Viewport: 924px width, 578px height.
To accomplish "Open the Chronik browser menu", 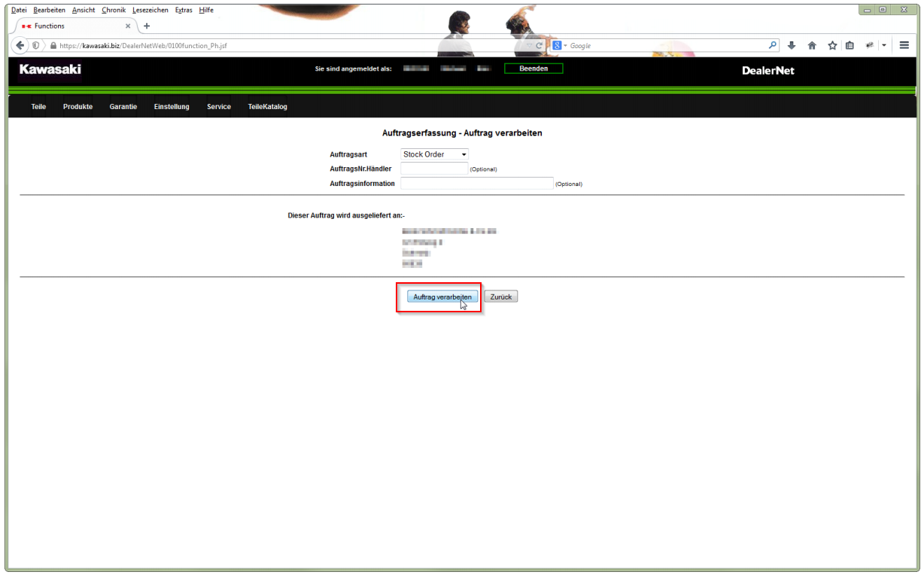I will [114, 10].
